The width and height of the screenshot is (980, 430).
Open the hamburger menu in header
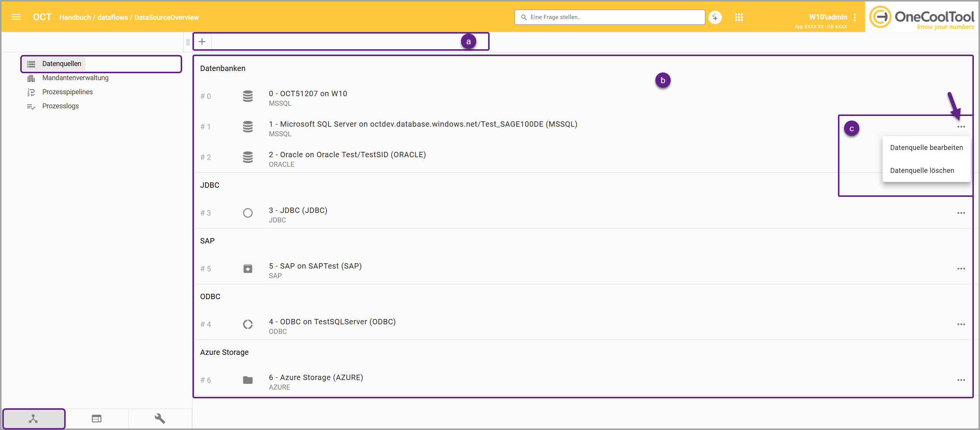[16, 17]
